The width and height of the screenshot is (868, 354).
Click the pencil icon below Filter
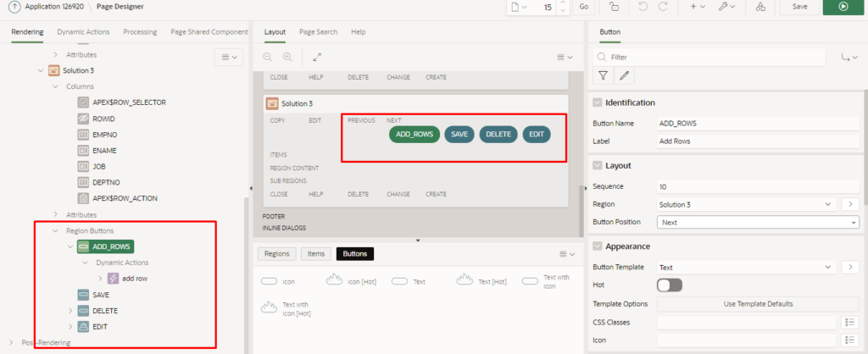pyautogui.click(x=625, y=76)
